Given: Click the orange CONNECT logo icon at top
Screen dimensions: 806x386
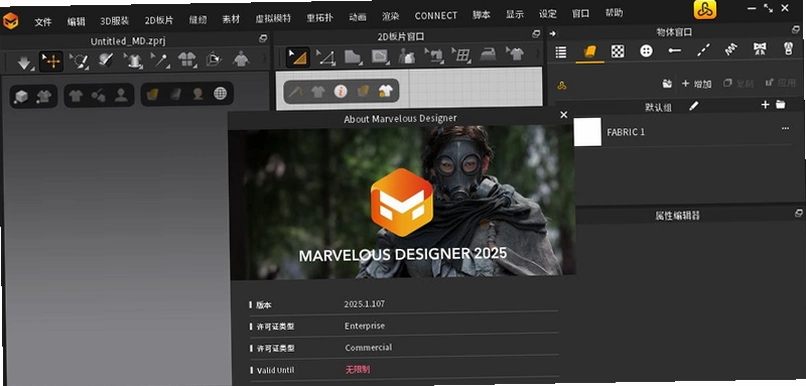Looking at the screenshot, I should pos(705,10).
